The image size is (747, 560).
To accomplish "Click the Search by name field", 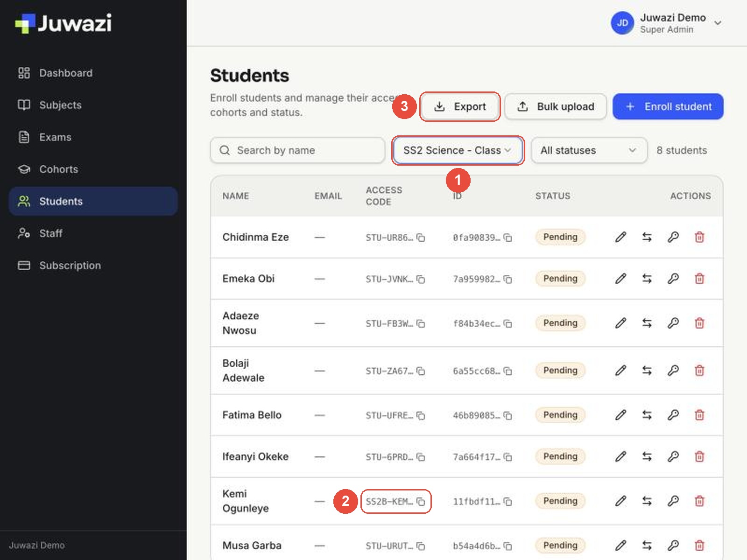I will pos(297,150).
